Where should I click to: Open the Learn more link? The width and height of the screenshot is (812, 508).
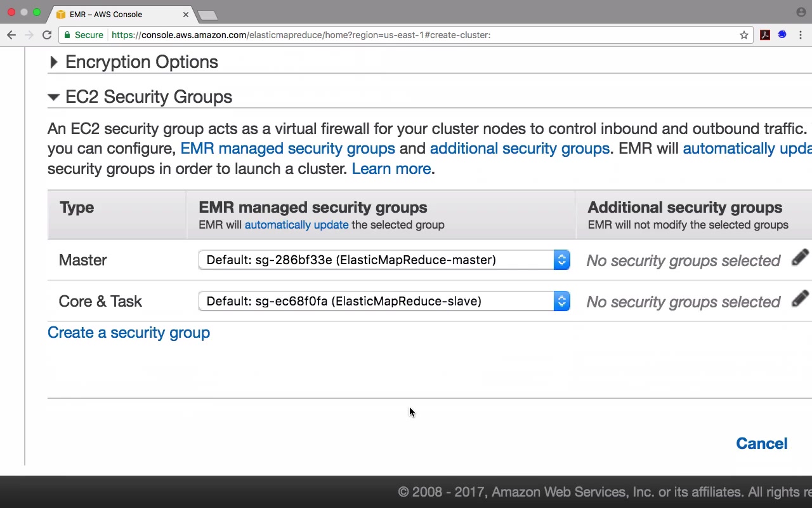391,169
